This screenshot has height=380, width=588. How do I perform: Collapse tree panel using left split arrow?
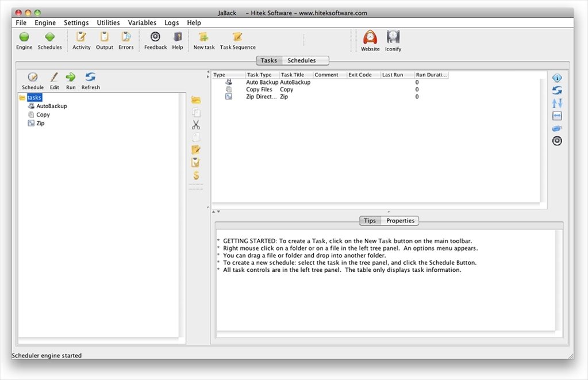pyautogui.click(x=208, y=71)
